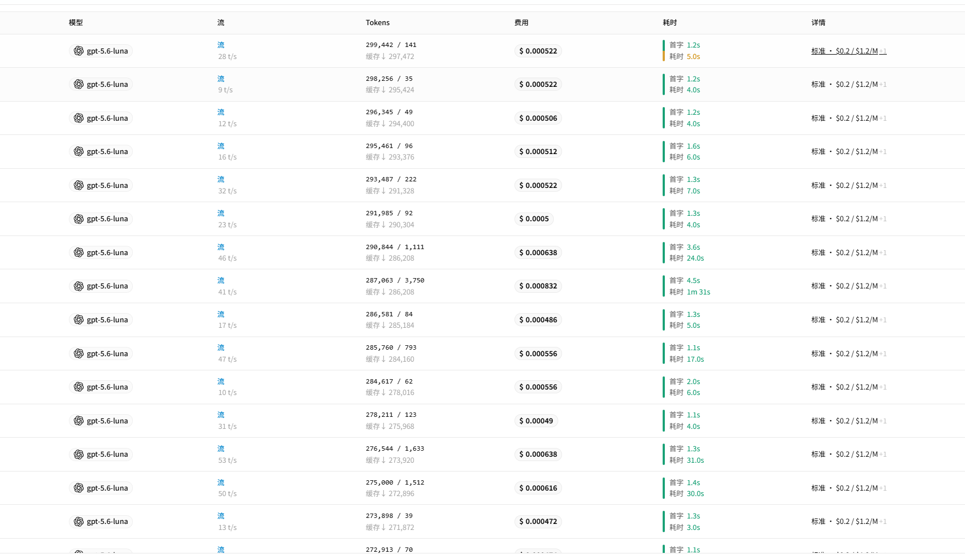Open the 流 link above 53 t/s

221,449
